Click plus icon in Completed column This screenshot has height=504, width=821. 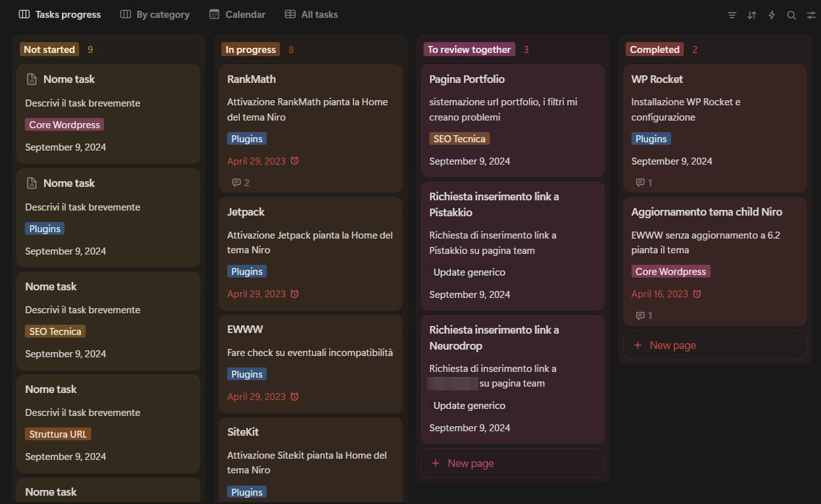pyautogui.click(x=637, y=345)
